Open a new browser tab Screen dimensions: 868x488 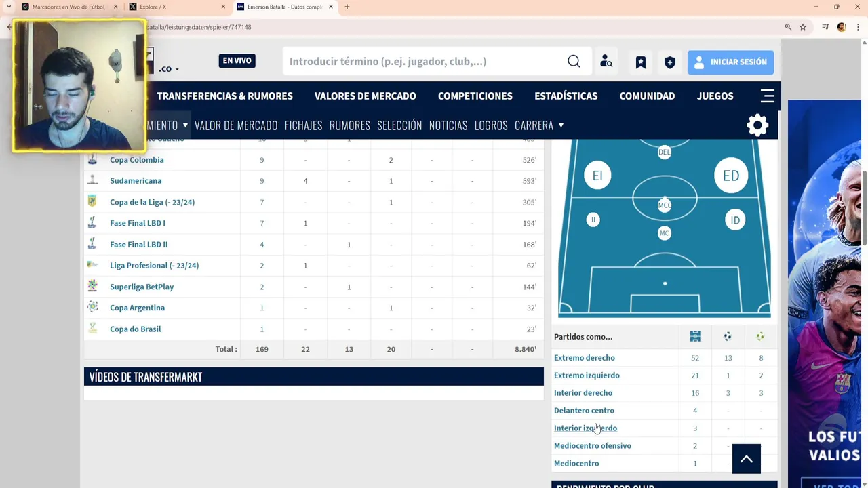347,7
